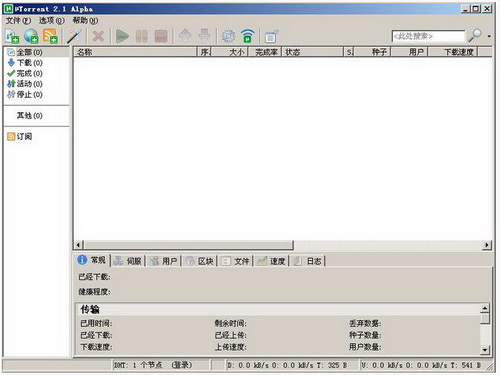Open the 文件(F) menu
Viewport: 500px width, 375px height.
coord(18,21)
